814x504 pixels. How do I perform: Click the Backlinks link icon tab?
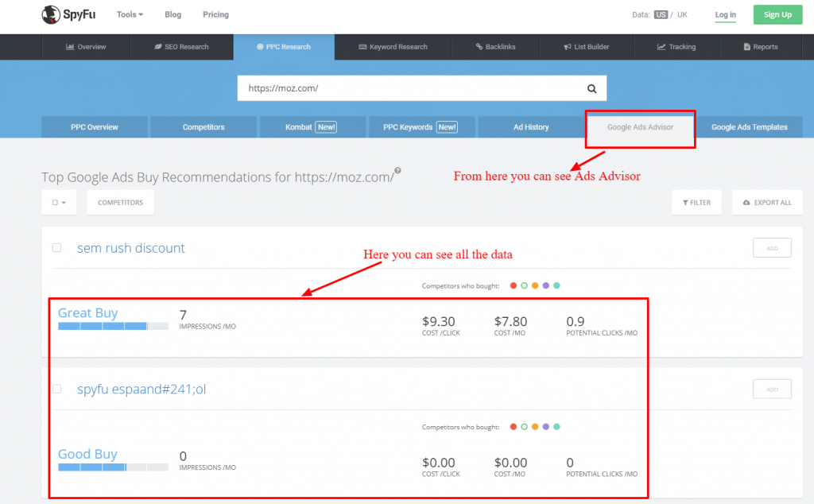[x=496, y=47]
